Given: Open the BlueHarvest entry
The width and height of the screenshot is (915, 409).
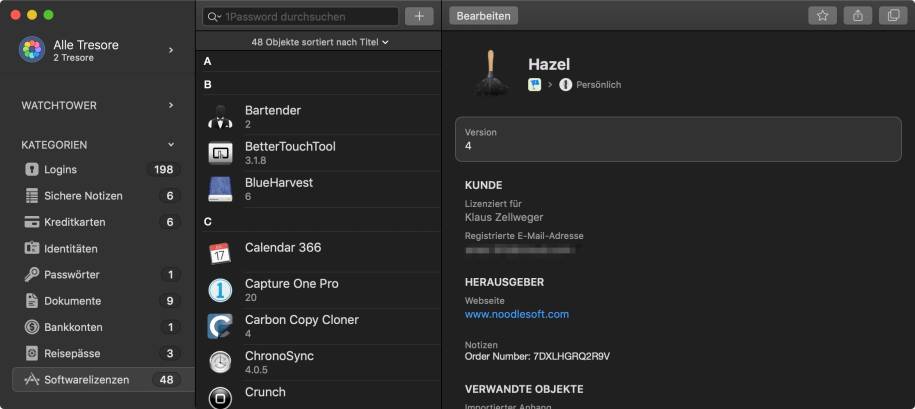Looking at the screenshot, I should pyautogui.click(x=321, y=189).
